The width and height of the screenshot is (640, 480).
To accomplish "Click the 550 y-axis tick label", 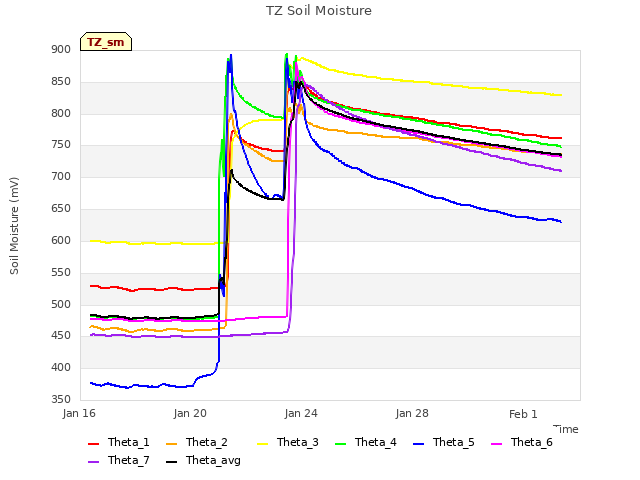I will coord(61,272).
